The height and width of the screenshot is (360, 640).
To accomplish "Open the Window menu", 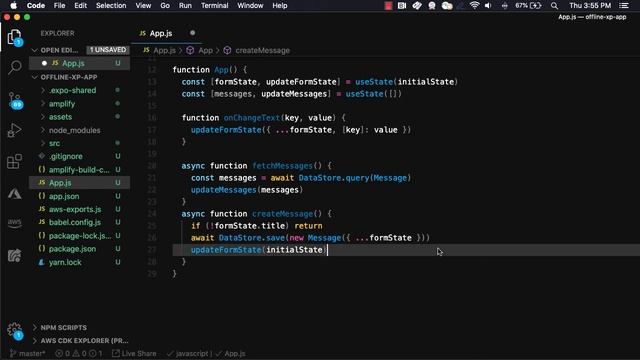I will coord(250,6).
